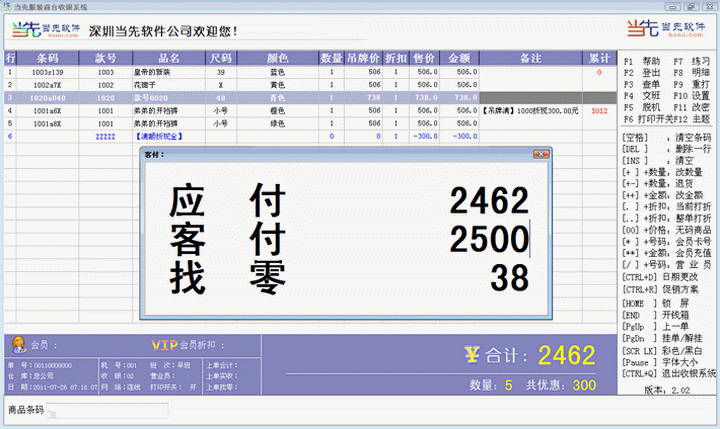This screenshot has width=720, height=429.
Task: Click the member avatar icon
Action: point(18,345)
